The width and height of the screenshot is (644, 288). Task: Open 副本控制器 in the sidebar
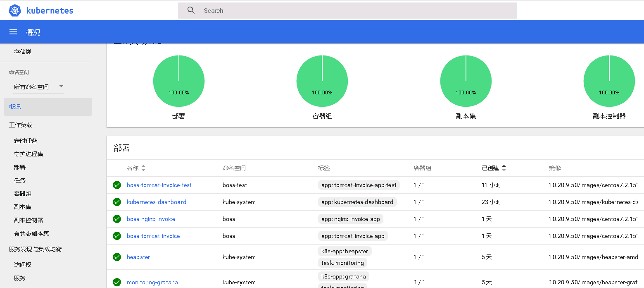29,220
